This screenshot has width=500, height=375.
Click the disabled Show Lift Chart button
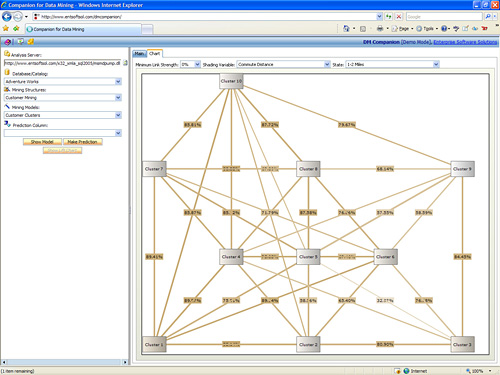click(62, 150)
